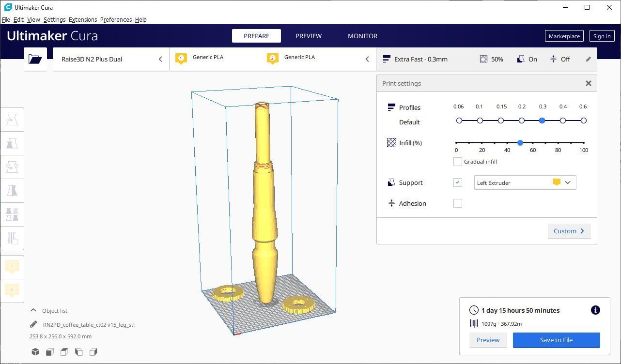The image size is (621, 364).
Task: Click the Sign in button
Action: pos(602,36)
